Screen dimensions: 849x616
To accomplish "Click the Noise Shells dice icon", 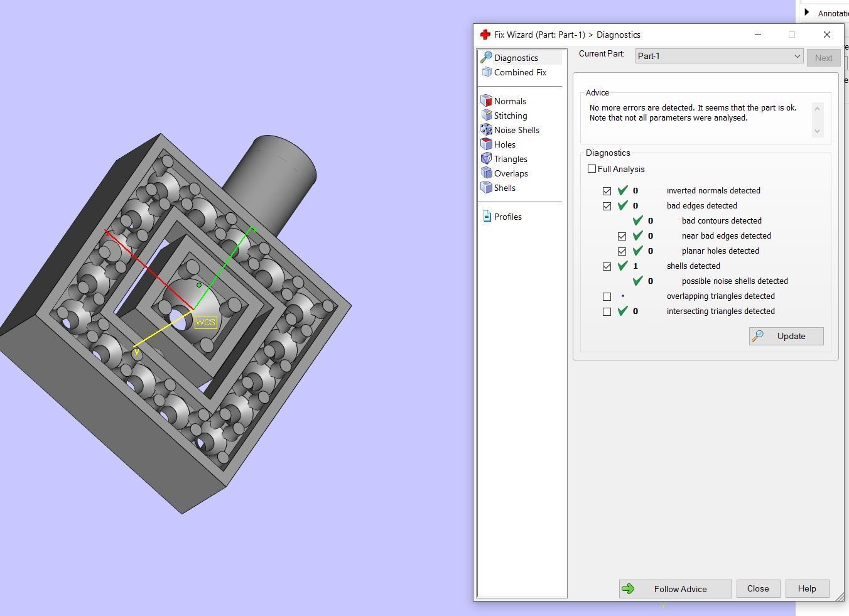I will [x=486, y=129].
